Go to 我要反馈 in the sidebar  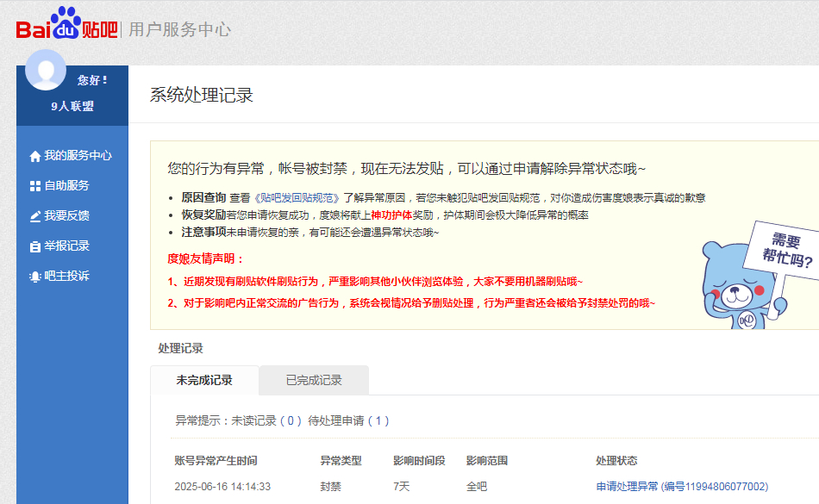67,216
